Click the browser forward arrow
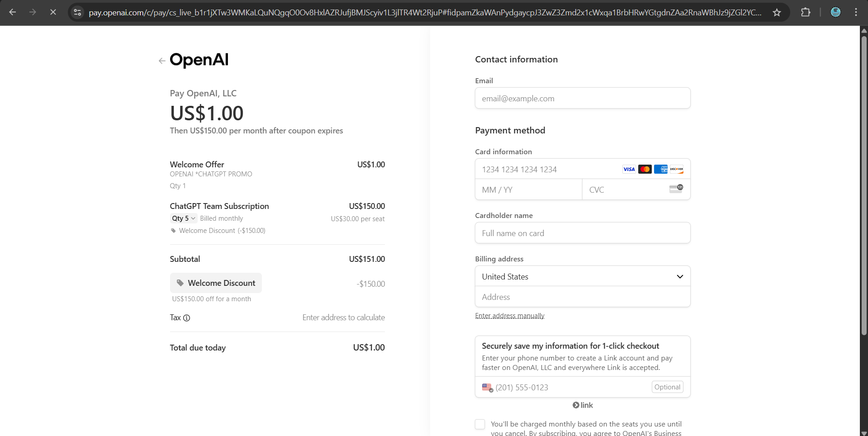Screen dimensions: 868x436 tap(33, 12)
